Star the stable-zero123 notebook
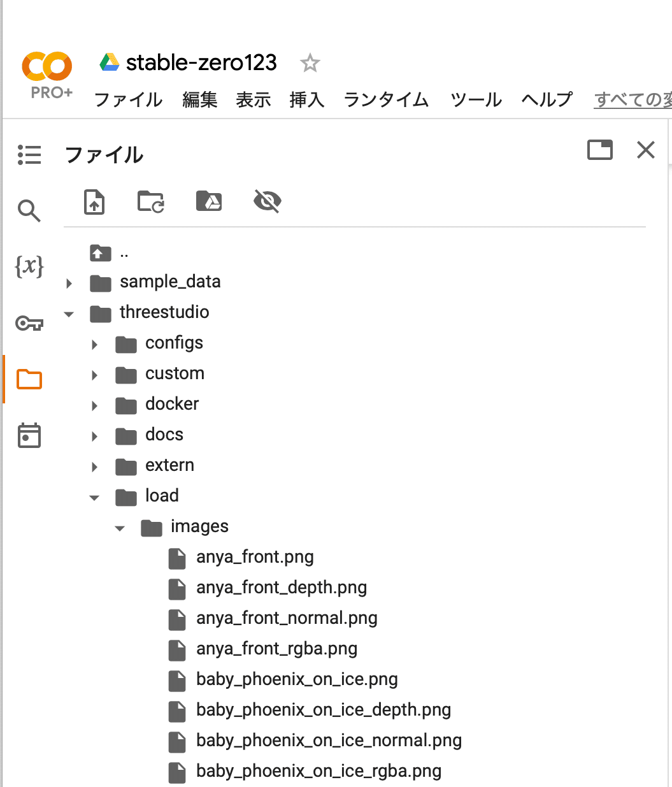 click(310, 63)
